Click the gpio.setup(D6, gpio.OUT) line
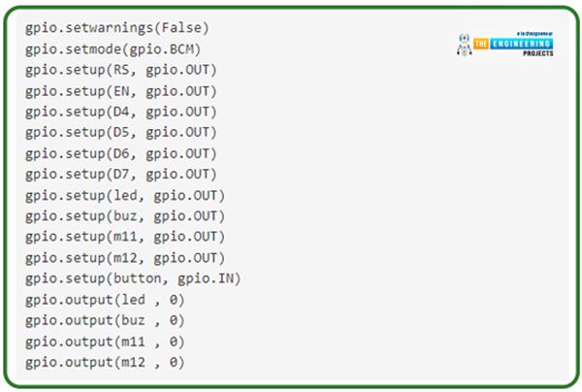Screen dimensions: 582x392 pyautogui.click(x=121, y=153)
